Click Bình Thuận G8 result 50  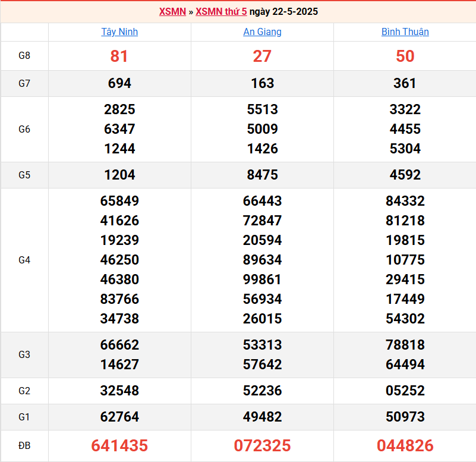click(x=405, y=56)
